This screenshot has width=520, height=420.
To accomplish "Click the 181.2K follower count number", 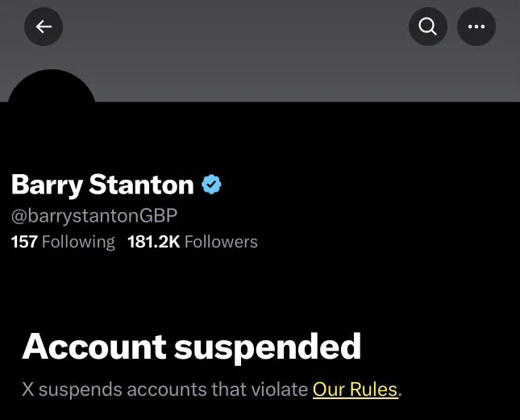I will [x=154, y=242].
